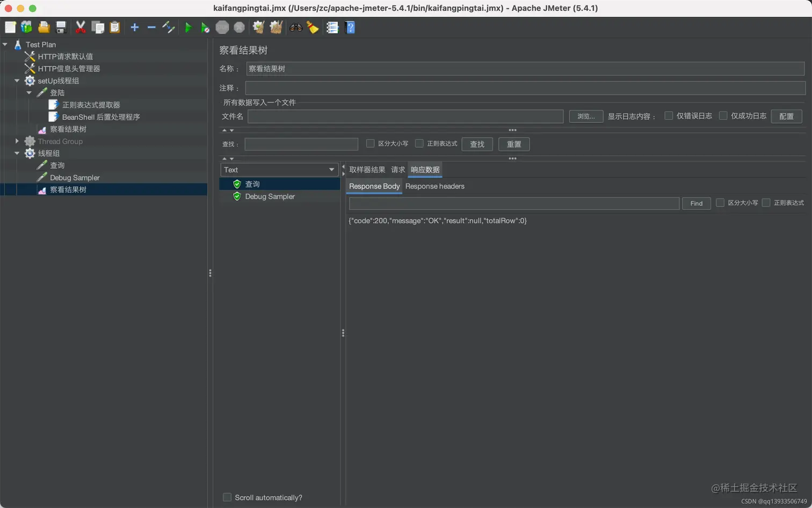
Task: Click collapse arrows above the Text dropdown
Action: point(228,159)
